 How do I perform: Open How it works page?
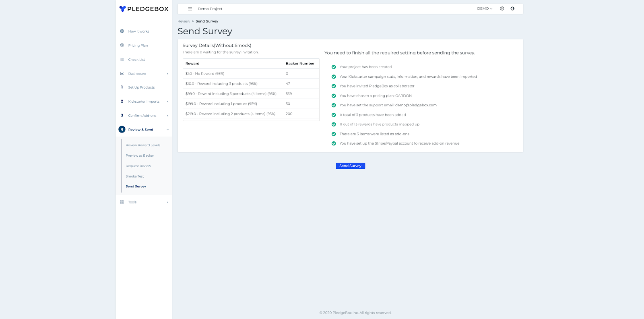coord(138,31)
